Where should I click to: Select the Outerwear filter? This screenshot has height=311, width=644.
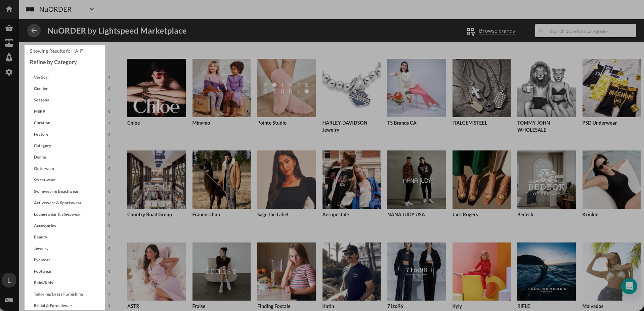(44, 169)
